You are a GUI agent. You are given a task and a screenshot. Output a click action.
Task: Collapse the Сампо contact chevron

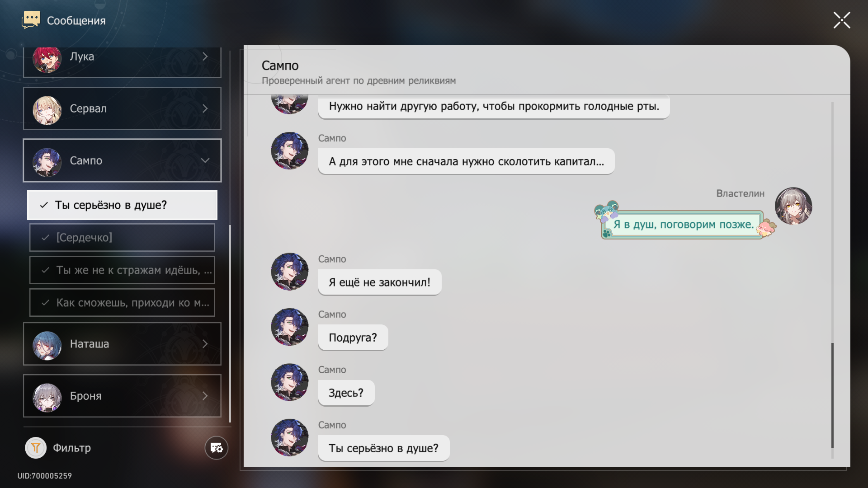(x=205, y=160)
